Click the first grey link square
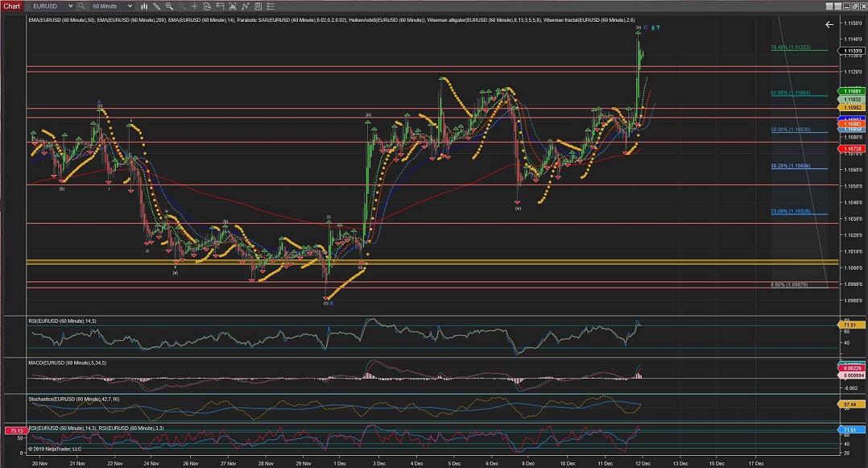 point(829,6)
